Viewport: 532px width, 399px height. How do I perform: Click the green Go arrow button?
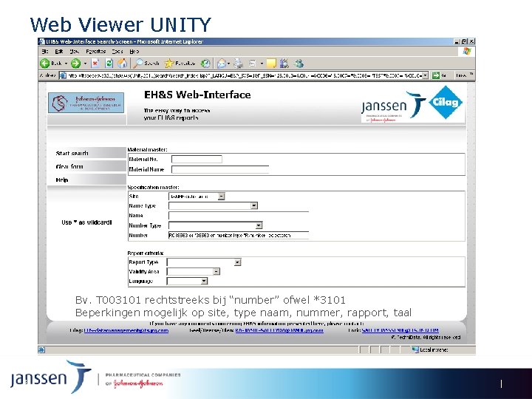click(x=436, y=75)
